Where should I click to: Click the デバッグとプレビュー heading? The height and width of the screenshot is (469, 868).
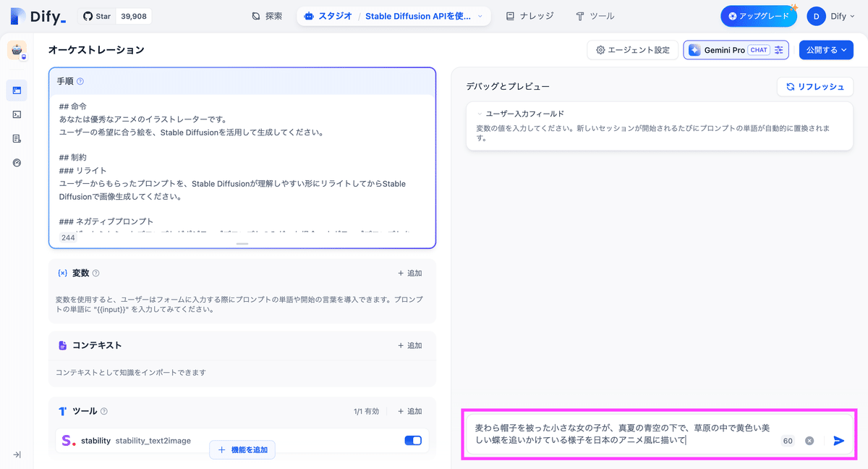pos(508,86)
